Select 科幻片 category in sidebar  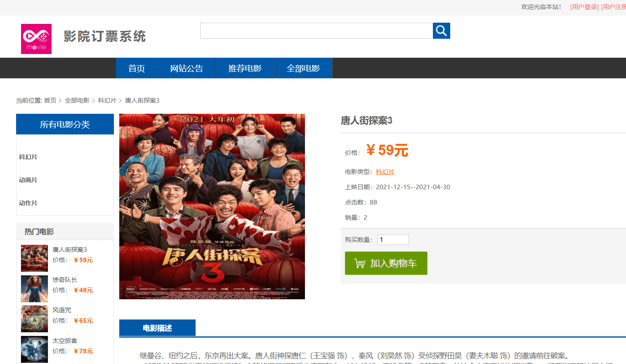(x=28, y=157)
